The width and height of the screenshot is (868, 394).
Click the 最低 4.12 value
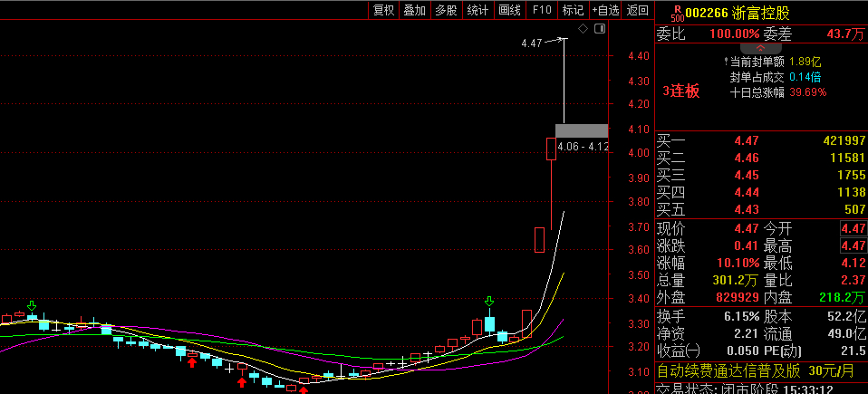(854, 263)
